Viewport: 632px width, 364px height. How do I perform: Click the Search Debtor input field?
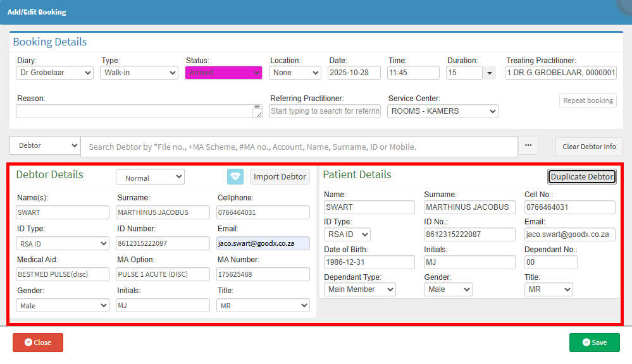point(299,147)
